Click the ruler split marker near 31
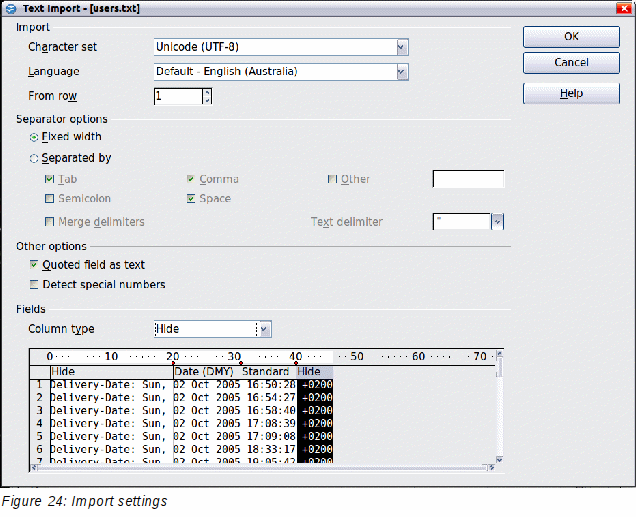Screen dimensions: 636x518 pos(241,363)
